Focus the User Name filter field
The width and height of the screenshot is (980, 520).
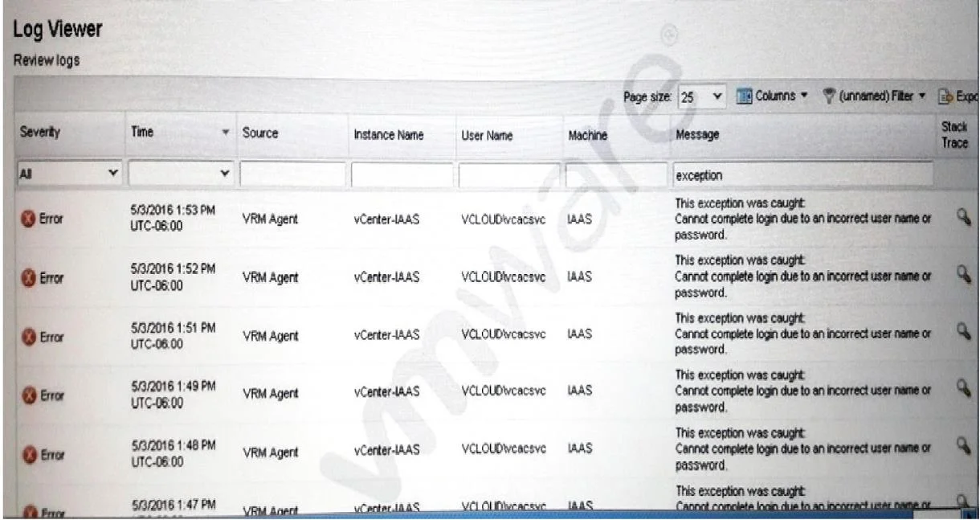(509, 174)
